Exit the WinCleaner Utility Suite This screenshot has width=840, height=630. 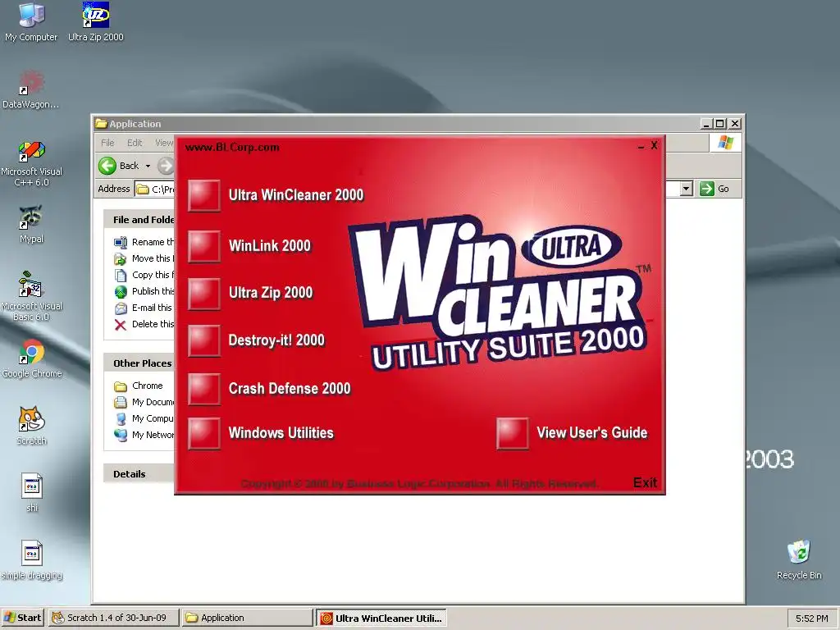(645, 482)
